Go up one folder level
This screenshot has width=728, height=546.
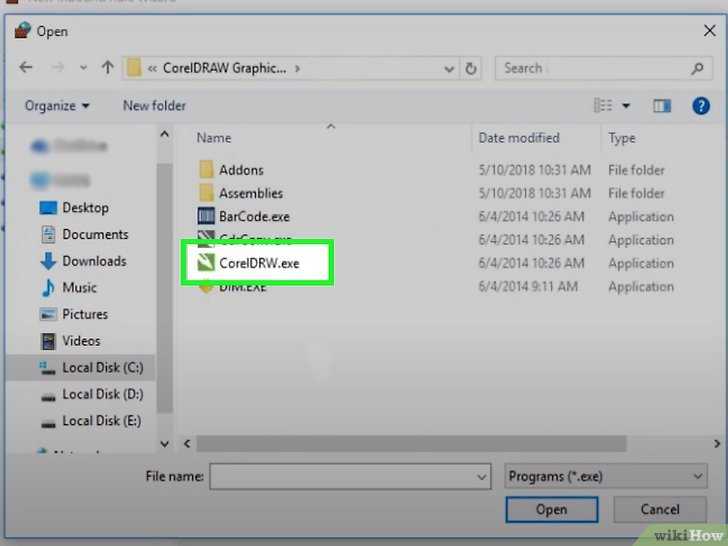[x=108, y=68]
